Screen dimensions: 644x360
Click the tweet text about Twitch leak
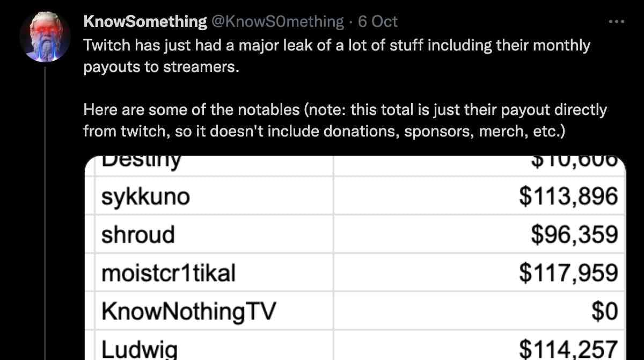point(337,56)
